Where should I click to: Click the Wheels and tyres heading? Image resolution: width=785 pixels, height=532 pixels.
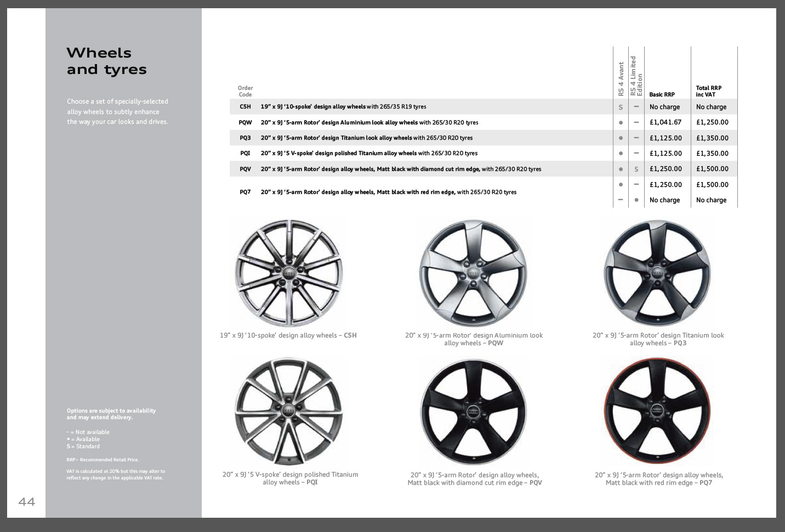(x=106, y=61)
